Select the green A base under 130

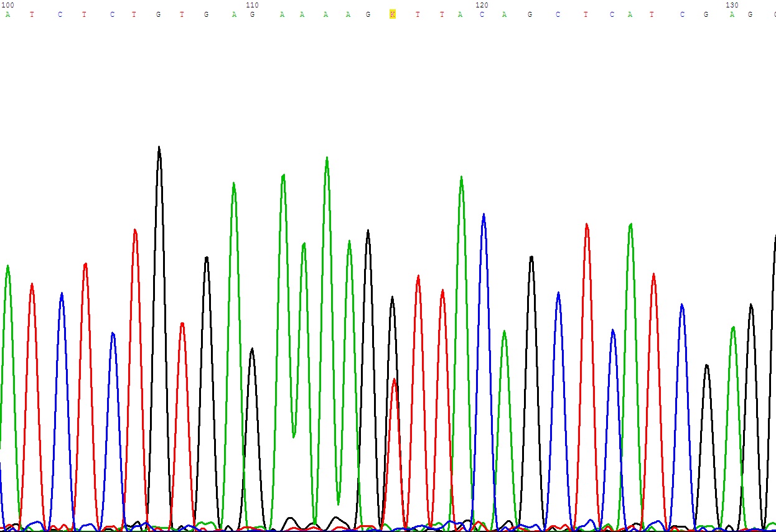point(732,14)
